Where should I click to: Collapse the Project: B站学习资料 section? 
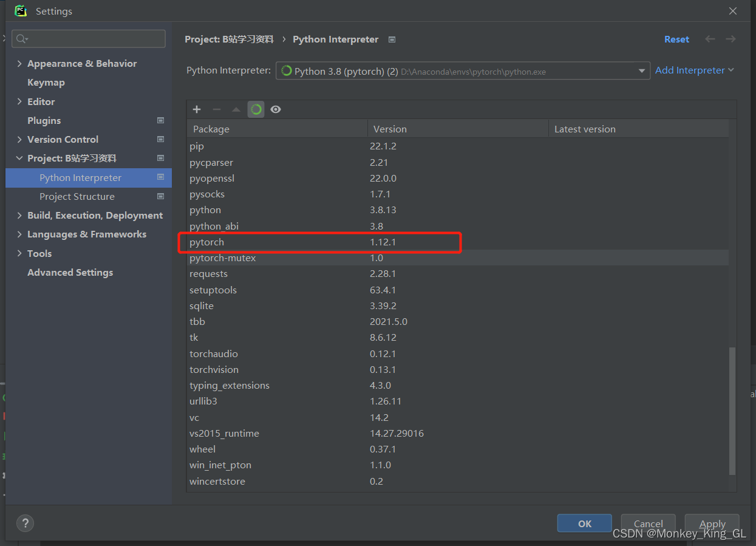pos(19,158)
